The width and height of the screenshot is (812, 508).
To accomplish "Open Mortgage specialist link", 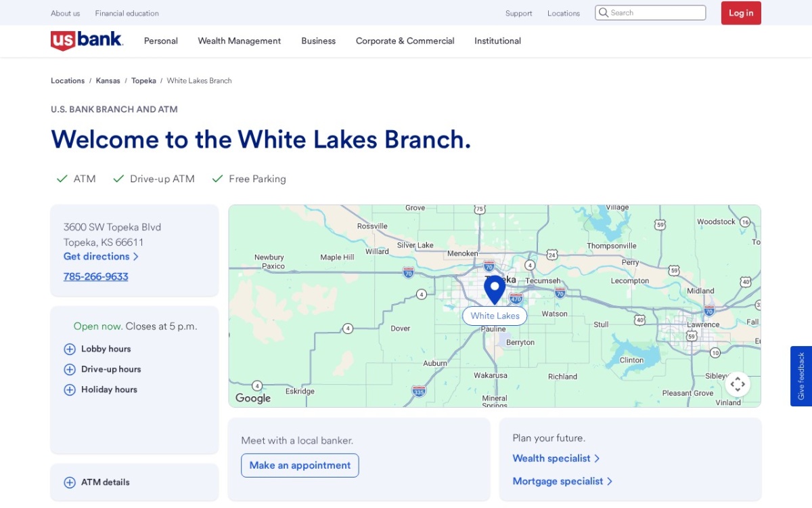I will coord(562,482).
